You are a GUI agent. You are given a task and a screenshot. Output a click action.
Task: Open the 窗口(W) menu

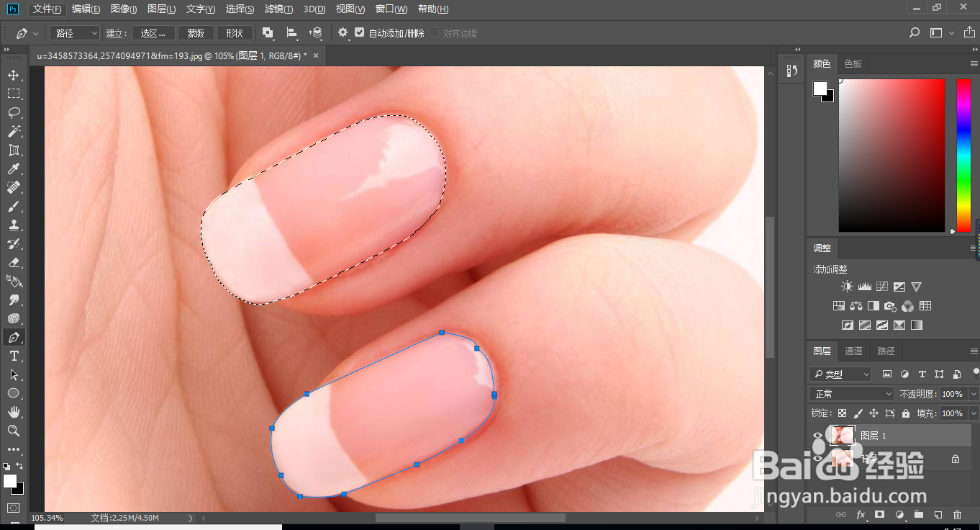tap(391, 9)
